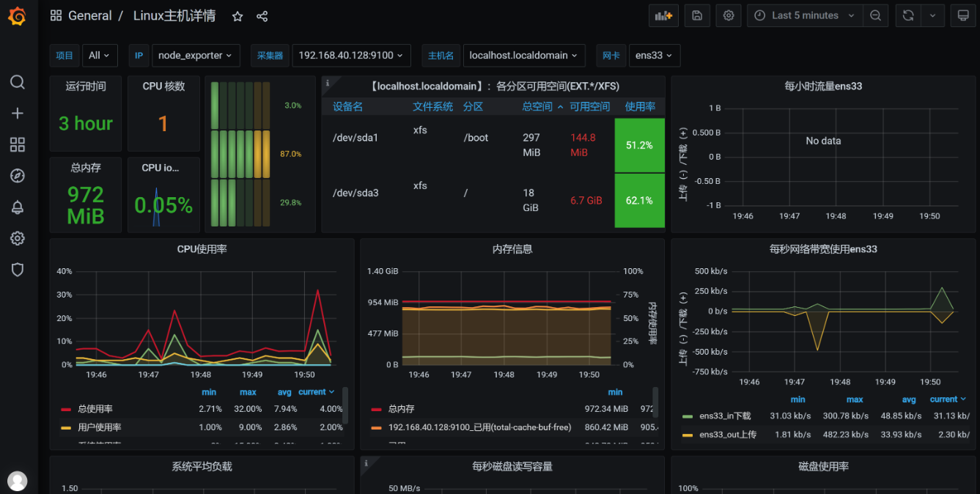Viewport: 980px width, 494px height.
Task: Open dashboard settings gear in top toolbar
Action: tap(729, 15)
